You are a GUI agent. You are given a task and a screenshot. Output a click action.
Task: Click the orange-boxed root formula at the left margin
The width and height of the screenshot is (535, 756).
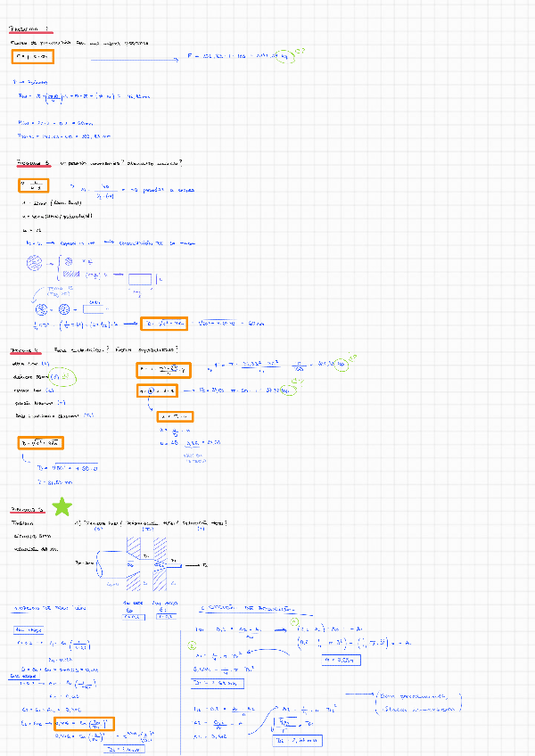(x=40, y=443)
